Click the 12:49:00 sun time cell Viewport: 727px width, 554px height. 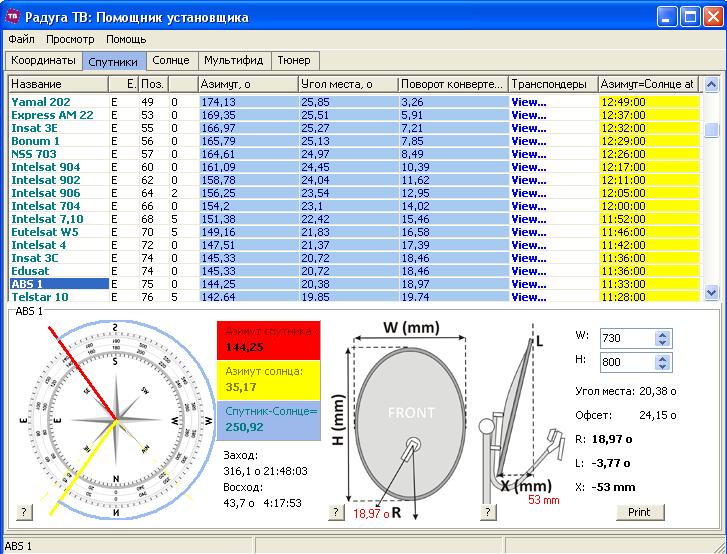pyautogui.click(x=649, y=102)
